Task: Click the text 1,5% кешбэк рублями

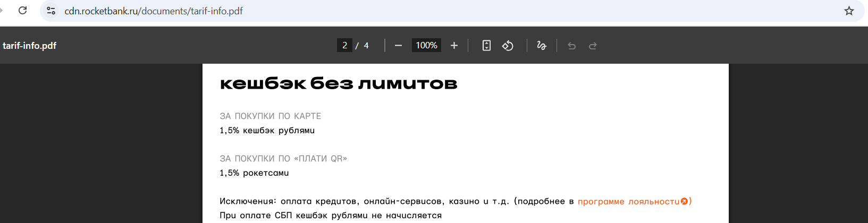Action: point(267,130)
